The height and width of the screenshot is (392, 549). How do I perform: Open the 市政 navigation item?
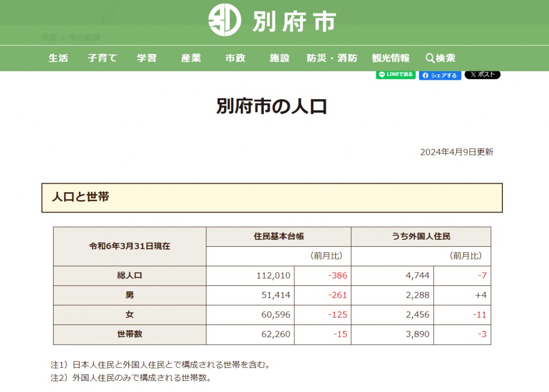[235, 58]
